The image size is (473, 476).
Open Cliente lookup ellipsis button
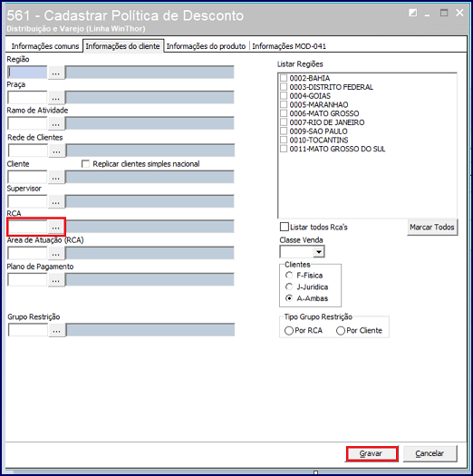click(x=56, y=177)
